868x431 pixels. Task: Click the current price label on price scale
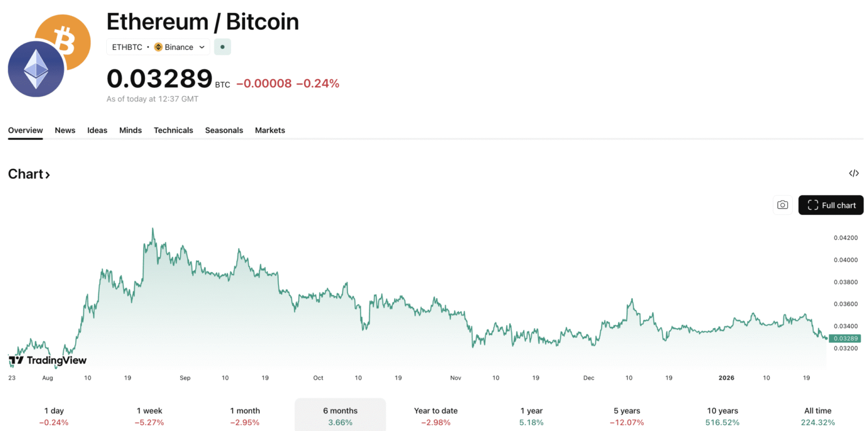845,338
